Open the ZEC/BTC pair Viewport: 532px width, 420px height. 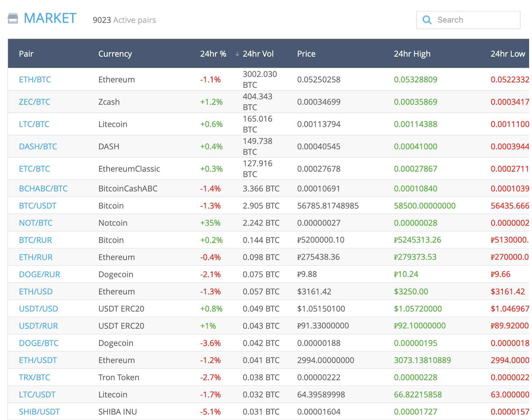35,102
